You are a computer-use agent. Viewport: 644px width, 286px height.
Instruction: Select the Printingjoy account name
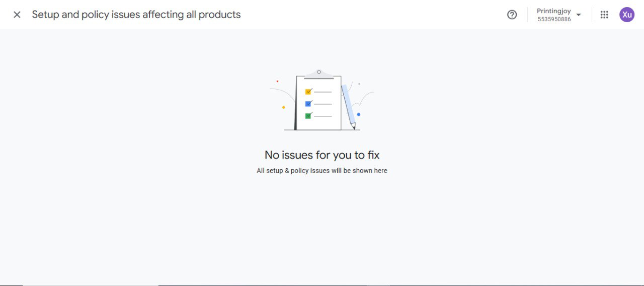[553, 11]
